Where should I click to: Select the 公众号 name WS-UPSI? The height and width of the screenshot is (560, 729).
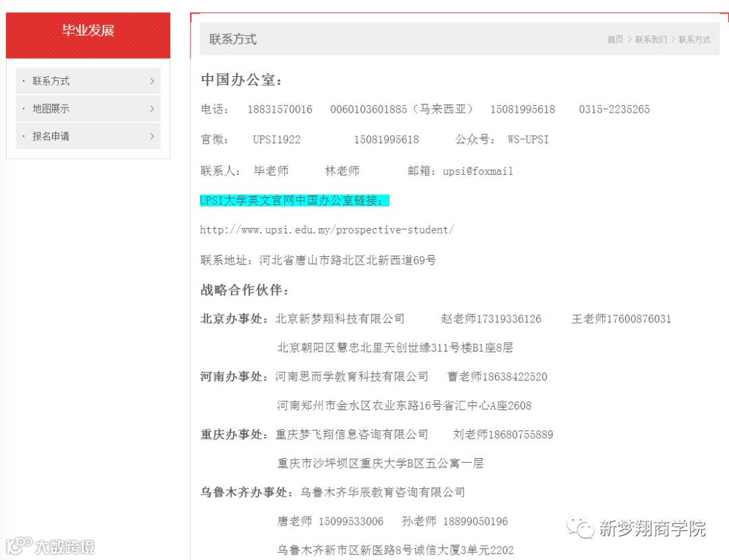528,140
